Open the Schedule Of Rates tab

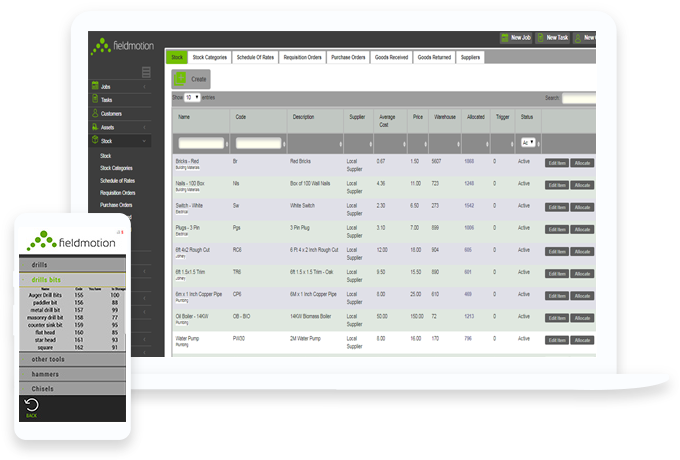point(255,57)
